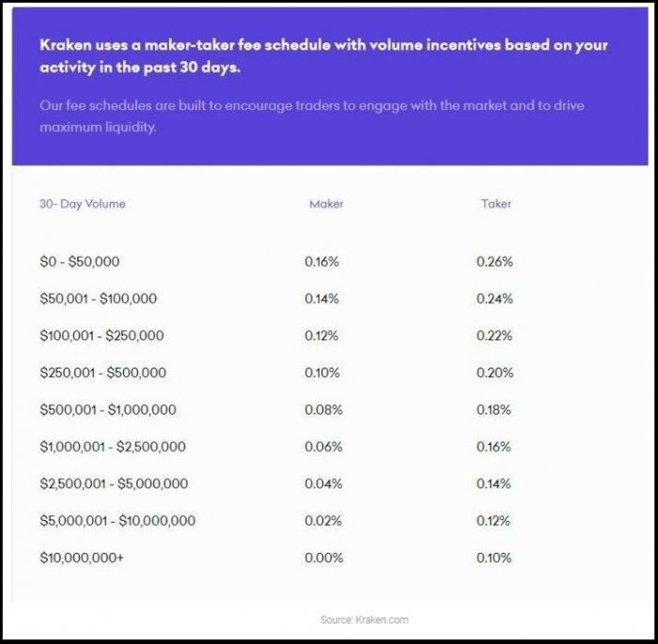Click the Taker column header

[496, 204]
